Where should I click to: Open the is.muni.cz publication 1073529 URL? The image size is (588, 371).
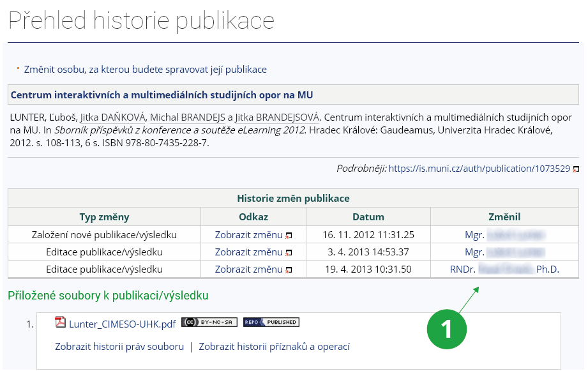coord(479,169)
